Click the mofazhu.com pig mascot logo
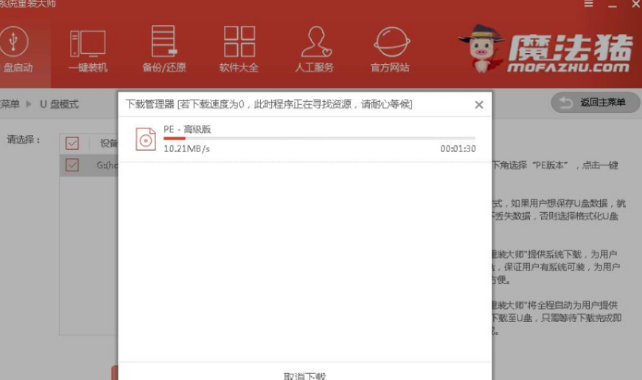 tap(545, 49)
